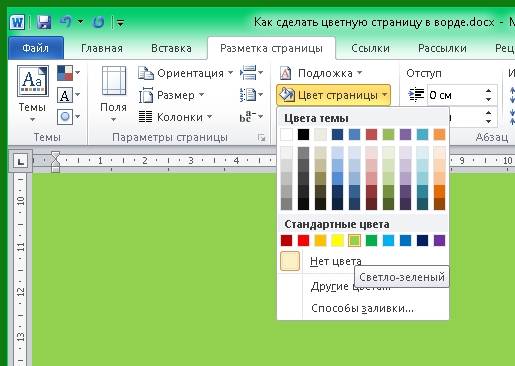
Task: Open the Файл tab
Action: (36, 48)
